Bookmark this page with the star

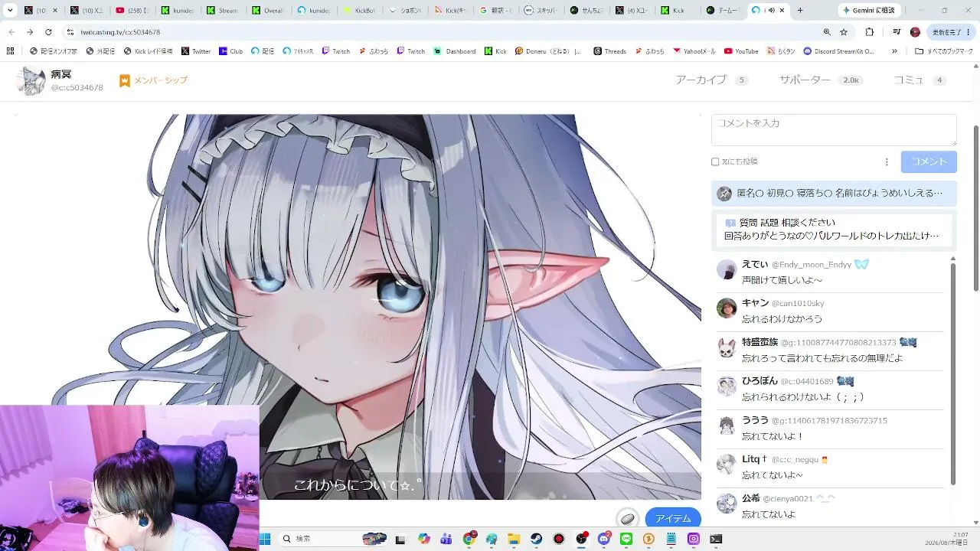click(844, 32)
